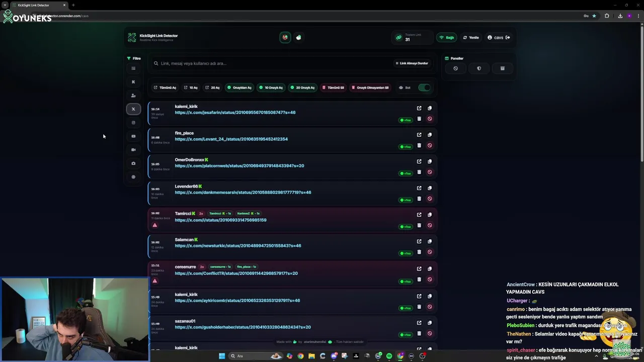The width and height of the screenshot is (644, 362).
Task: Delete the fire_place link row
Action: pos(419,145)
